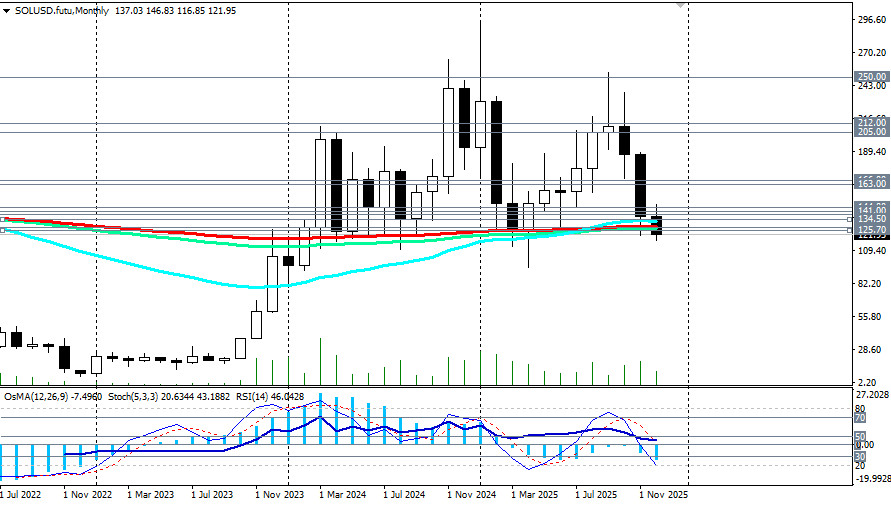Click the RSI 70 level label
891x506 pixels.
tap(859, 419)
